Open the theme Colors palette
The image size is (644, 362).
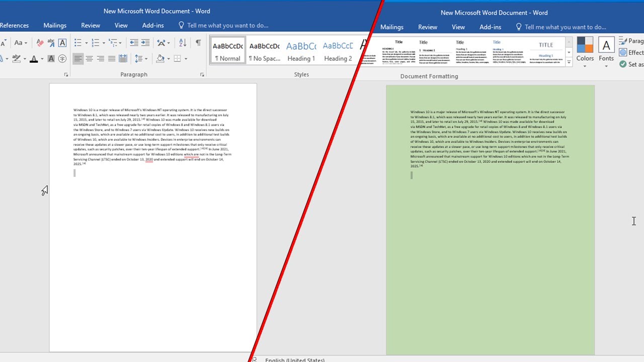pos(585,52)
